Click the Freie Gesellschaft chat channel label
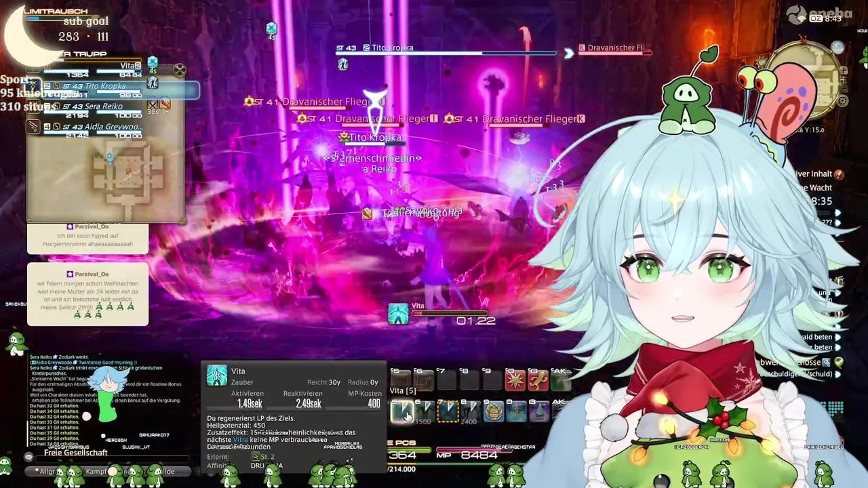 76,453
